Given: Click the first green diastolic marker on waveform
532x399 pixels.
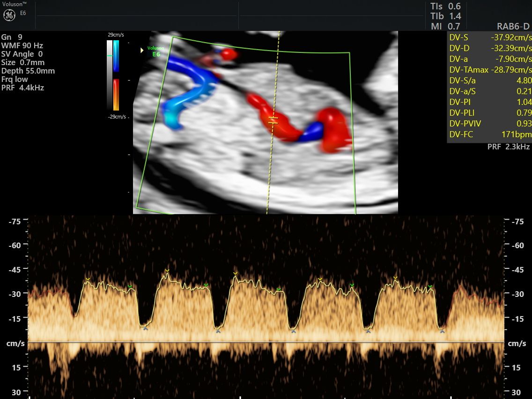Looking at the screenshot, I should point(130,287).
